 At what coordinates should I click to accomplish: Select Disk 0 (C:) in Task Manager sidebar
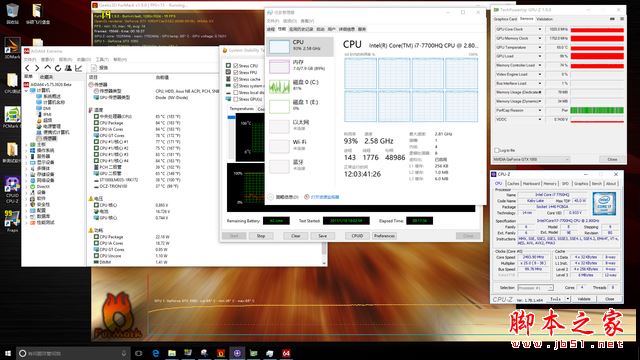point(300,86)
